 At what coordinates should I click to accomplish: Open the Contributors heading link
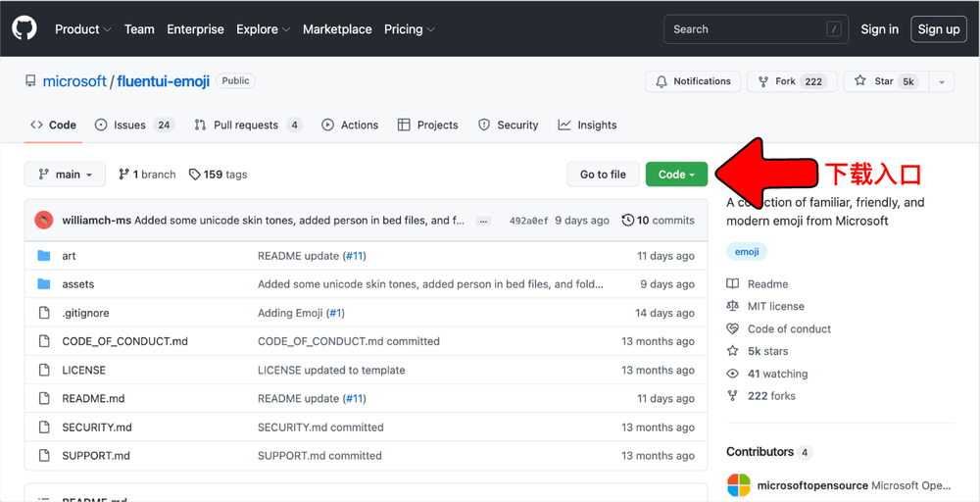(769, 452)
